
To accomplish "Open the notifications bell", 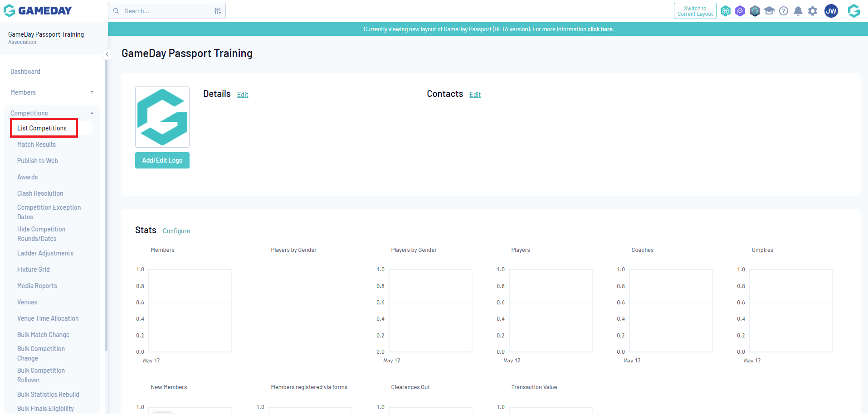I will (x=798, y=11).
